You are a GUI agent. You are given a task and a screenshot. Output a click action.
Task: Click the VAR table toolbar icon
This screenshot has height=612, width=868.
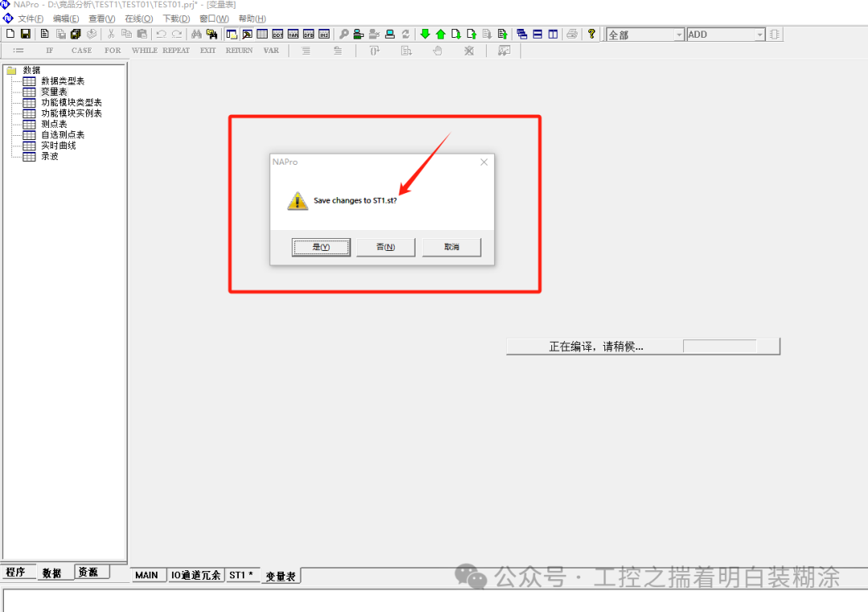coord(293,35)
